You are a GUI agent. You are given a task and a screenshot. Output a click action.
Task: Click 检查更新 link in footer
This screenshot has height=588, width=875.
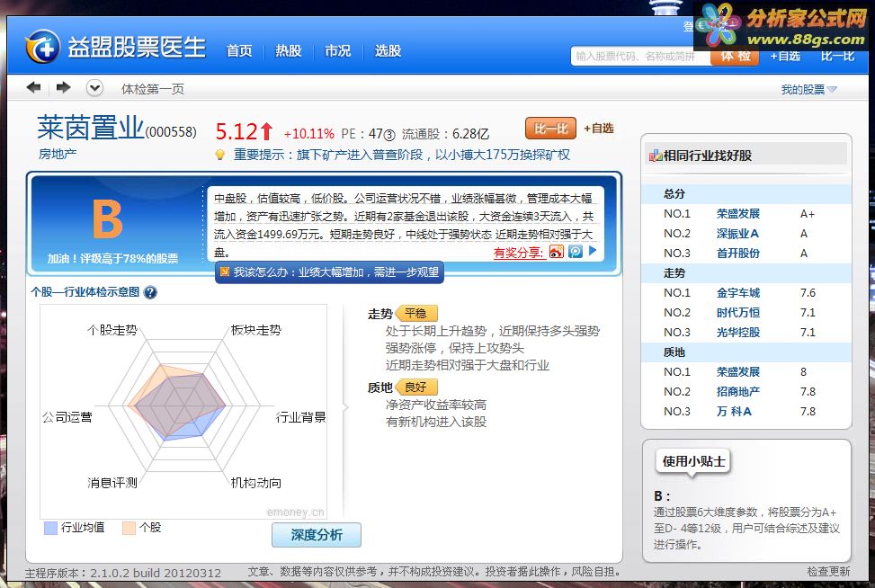point(828,571)
